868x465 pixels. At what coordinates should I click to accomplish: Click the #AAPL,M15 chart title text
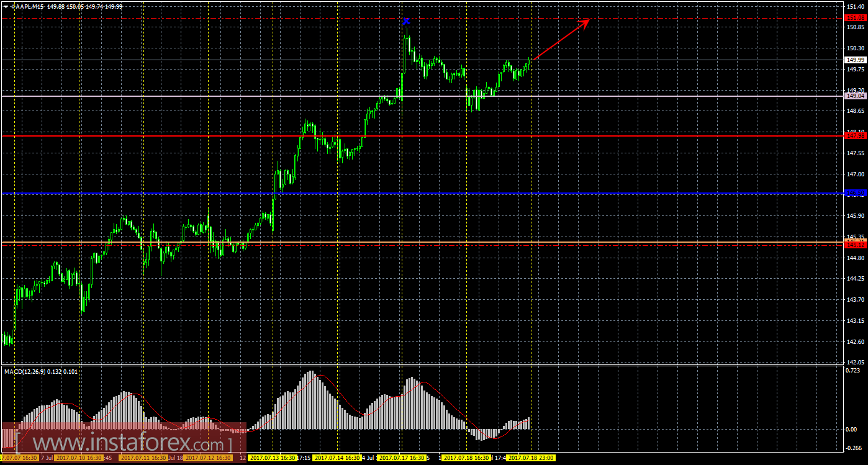pyautogui.click(x=26, y=6)
